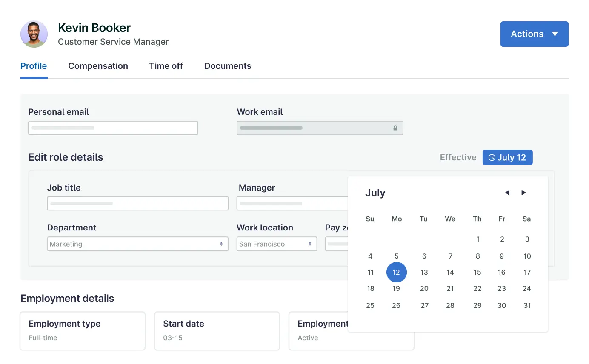Select the highlighted date 12 in calendar
The height and width of the screenshot is (364, 589).
pos(396,272)
